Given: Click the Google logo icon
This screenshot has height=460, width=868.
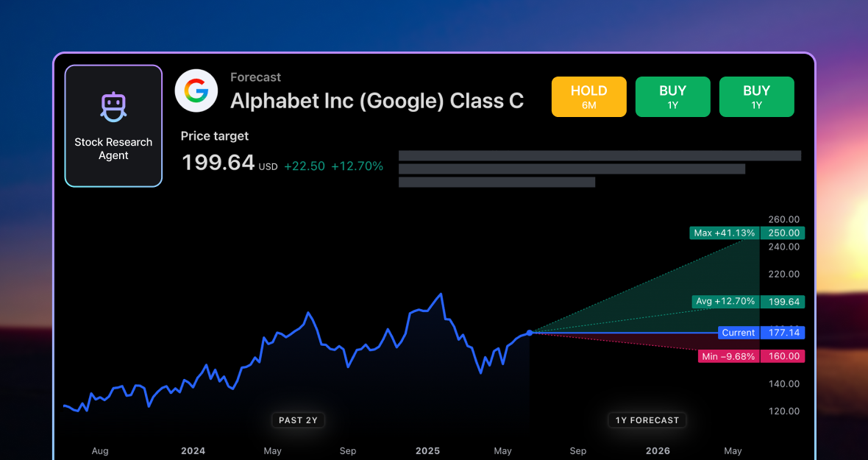Looking at the screenshot, I should coord(196,91).
